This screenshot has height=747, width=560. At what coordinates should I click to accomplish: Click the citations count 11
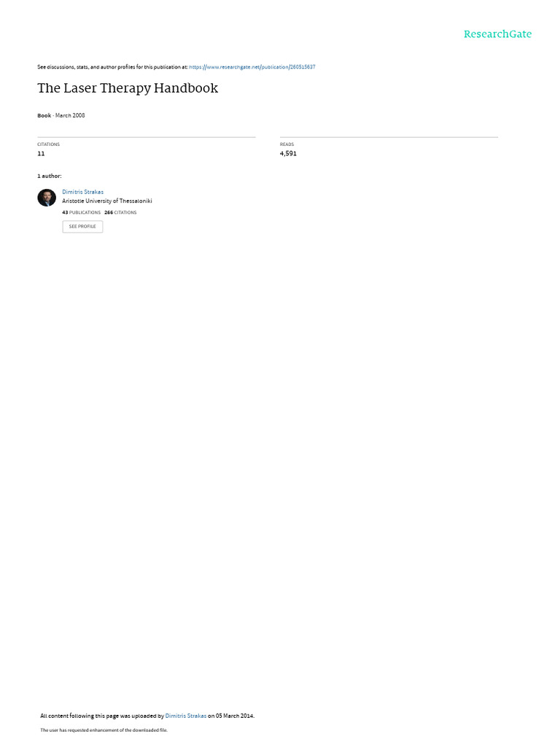41,153
